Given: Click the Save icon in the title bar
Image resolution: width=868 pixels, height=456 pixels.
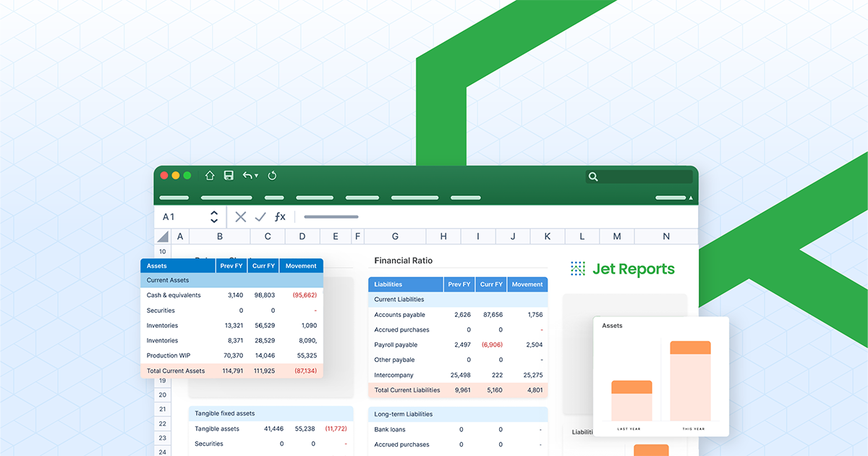Looking at the screenshot, I should (x=229, y=175).
